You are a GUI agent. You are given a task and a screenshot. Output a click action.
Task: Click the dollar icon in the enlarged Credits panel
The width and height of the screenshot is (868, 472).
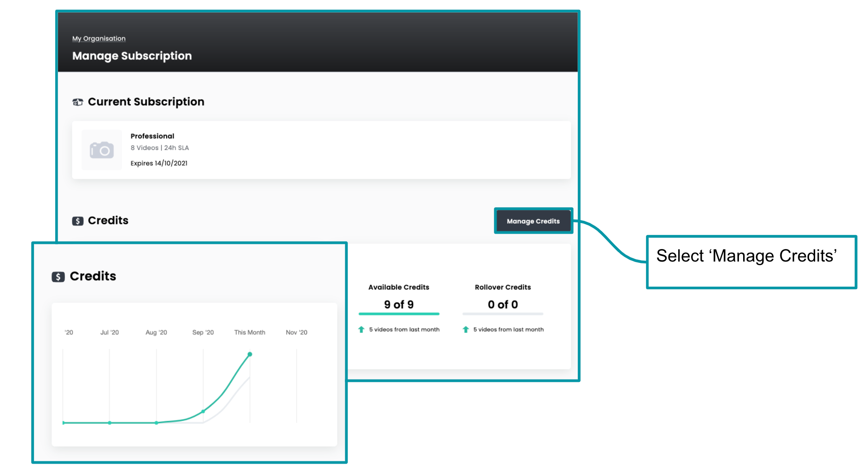tap(58, 277)
